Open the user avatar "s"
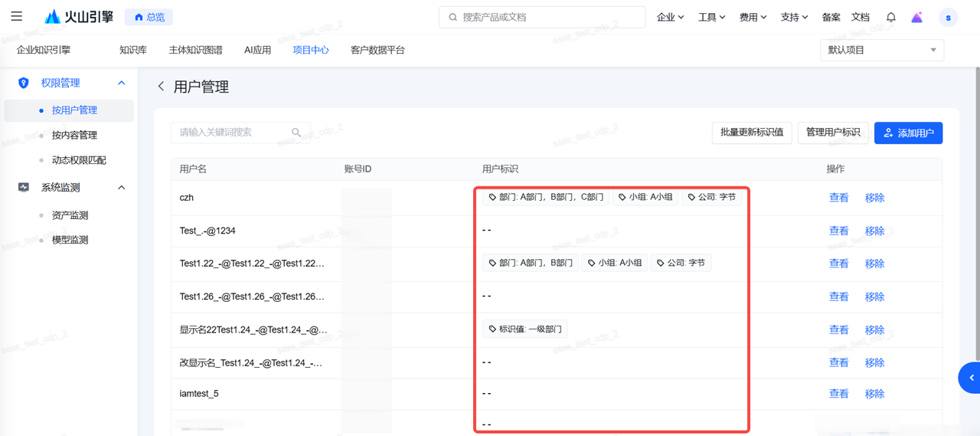The width and height of the screenshot is (980, 436). [x=948, y=17]
